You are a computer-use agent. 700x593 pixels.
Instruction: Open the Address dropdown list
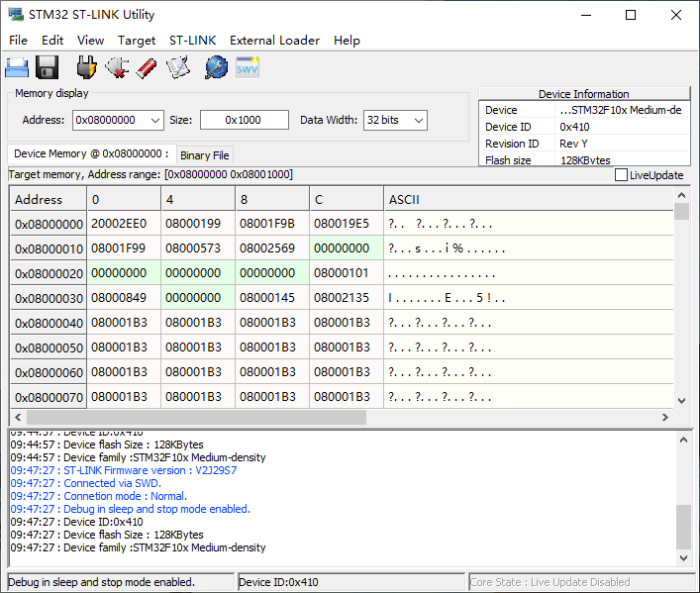pos(154,120)
